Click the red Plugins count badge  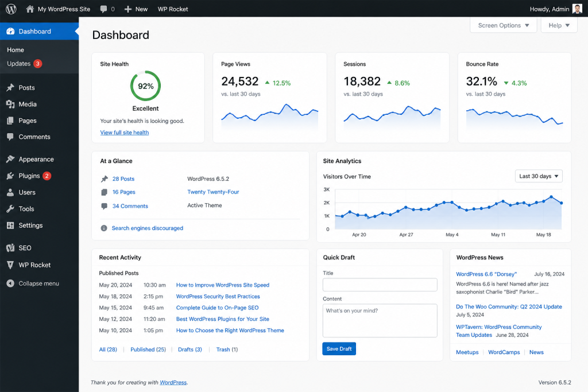[47, 176]
